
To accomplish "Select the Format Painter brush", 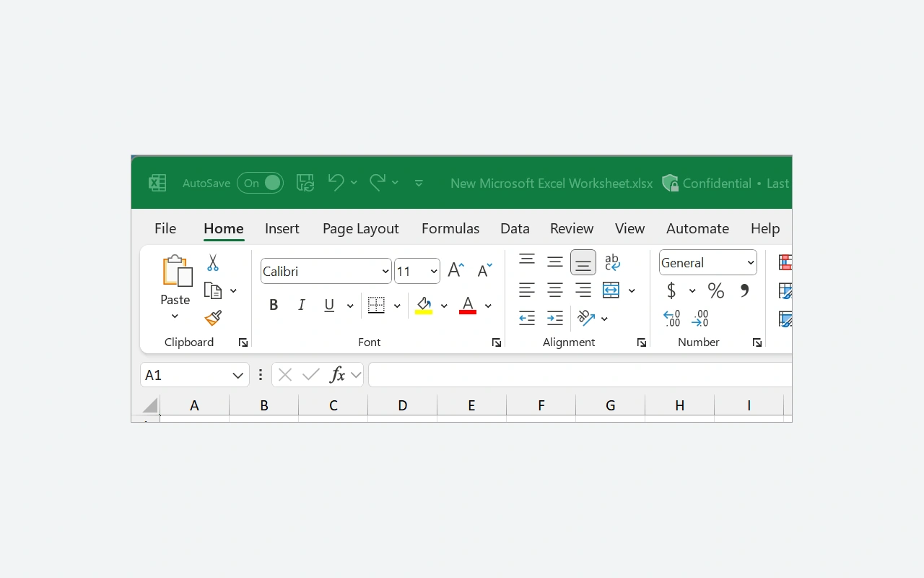I will tap(213, 318).
